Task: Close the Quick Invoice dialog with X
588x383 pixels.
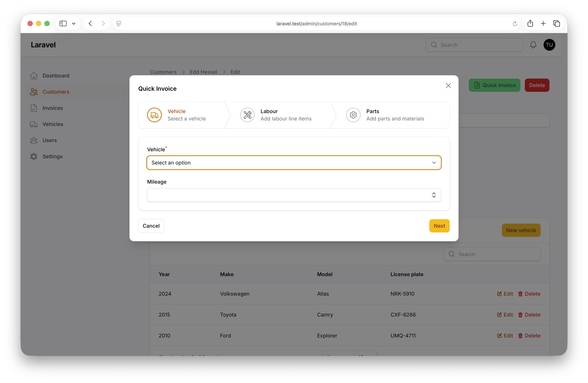Action: click(448, 86)
